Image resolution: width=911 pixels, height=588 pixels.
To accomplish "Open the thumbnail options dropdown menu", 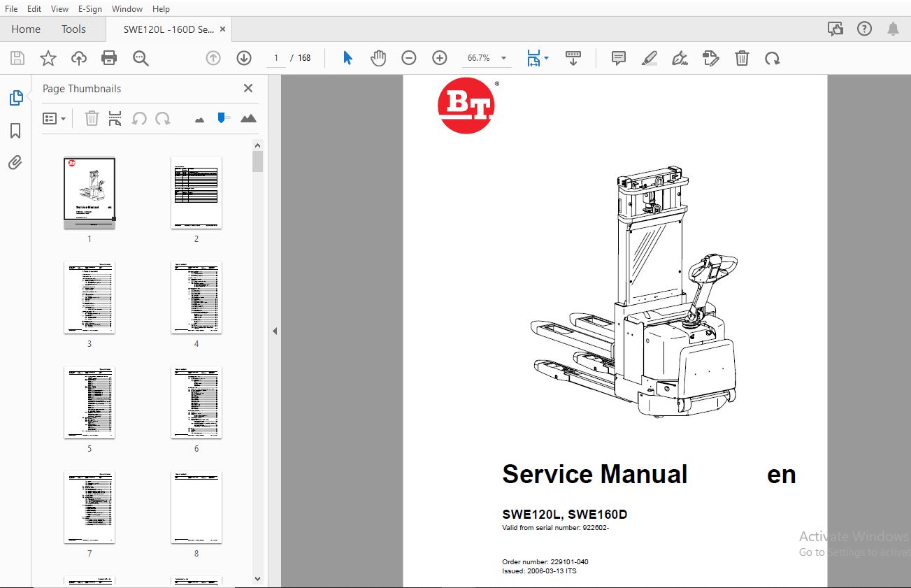I will coord(54,118).
